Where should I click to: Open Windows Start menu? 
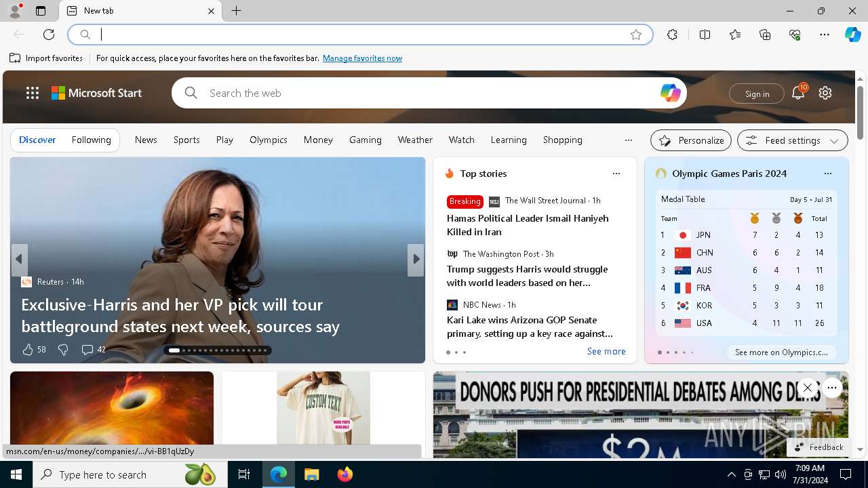[x=16, y=474]
